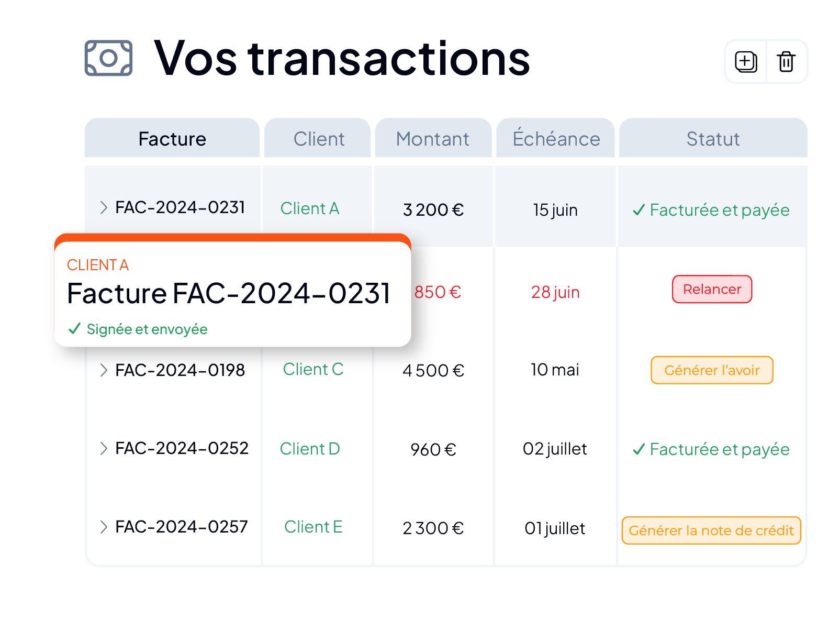Expand the FAC-2024-0198 row chevron
The height and width of the screenshot is (620, 840).
click(x=104, y=370)
